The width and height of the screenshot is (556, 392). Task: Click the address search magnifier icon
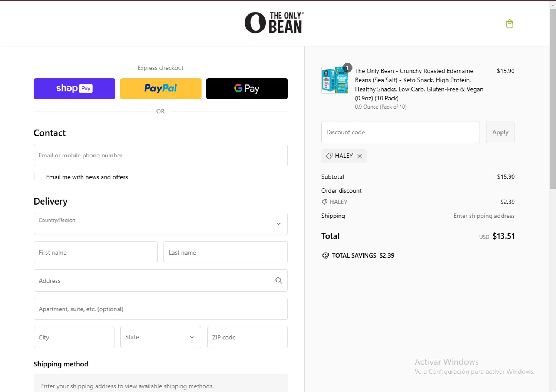(279, 280)
